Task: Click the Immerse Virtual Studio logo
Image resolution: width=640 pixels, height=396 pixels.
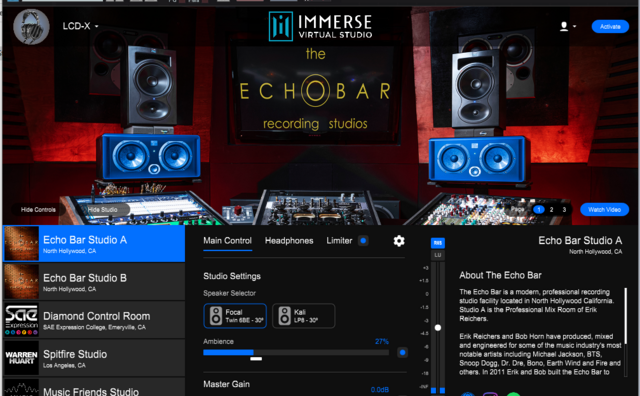Action: click(x=320, y=26)
